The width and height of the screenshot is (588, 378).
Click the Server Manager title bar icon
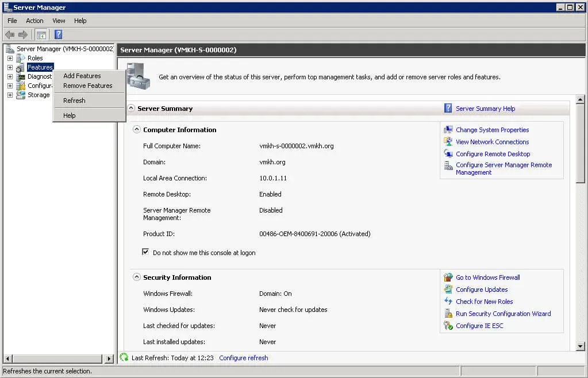pyautogui.click(x=7, y=7)
